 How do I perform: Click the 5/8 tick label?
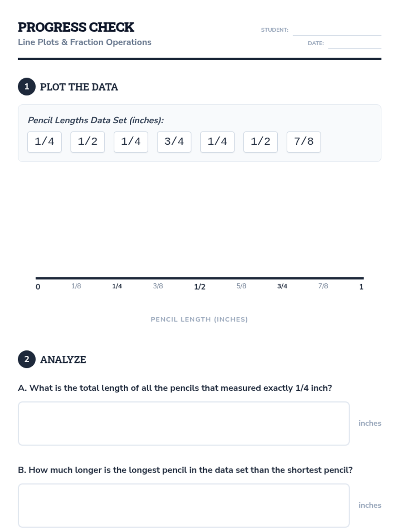241,286
